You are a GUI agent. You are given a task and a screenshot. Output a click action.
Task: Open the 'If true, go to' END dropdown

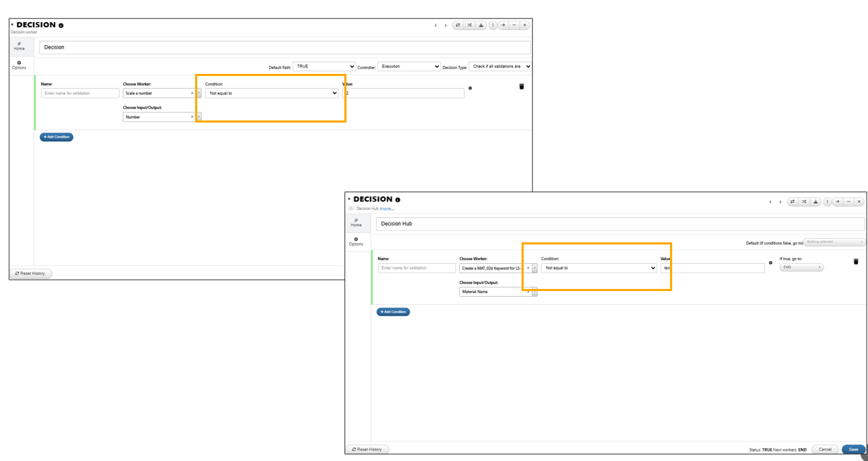tap(801, 267)
